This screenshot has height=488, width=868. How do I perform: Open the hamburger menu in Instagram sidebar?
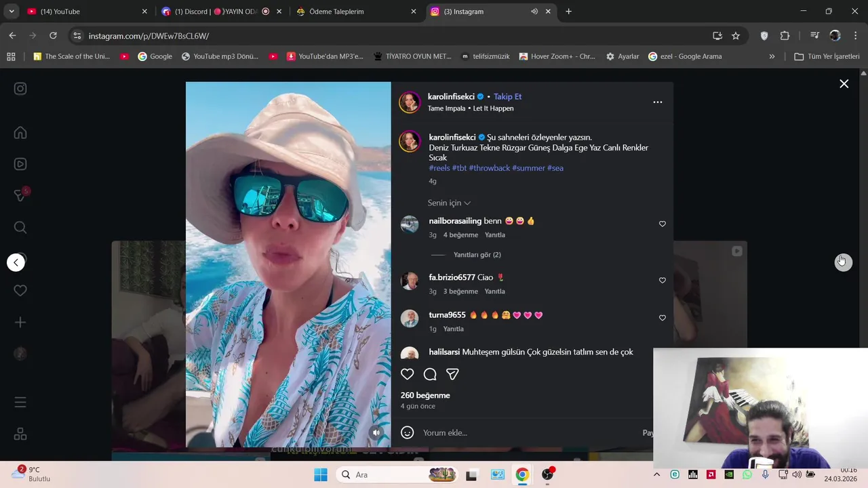pyautogui.click(x=20, y=403)
